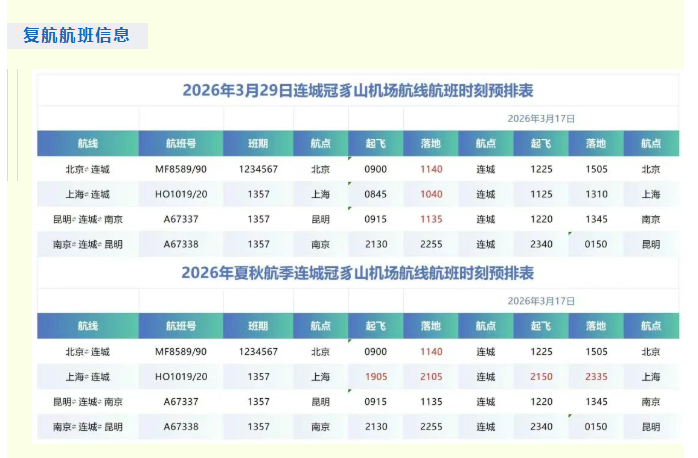Click the red 1040 landing time
Viewport: 698px width, 458px height.
point(431,195)
